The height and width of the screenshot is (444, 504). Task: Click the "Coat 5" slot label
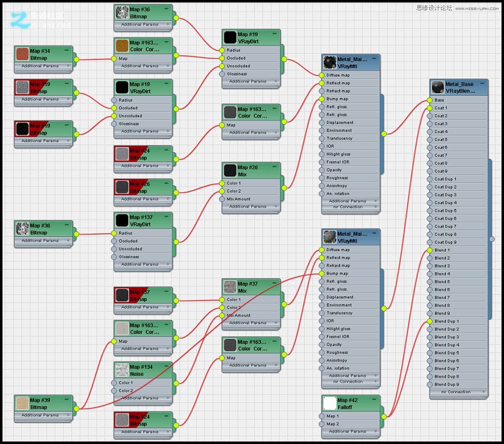click(x=440, y=140)
